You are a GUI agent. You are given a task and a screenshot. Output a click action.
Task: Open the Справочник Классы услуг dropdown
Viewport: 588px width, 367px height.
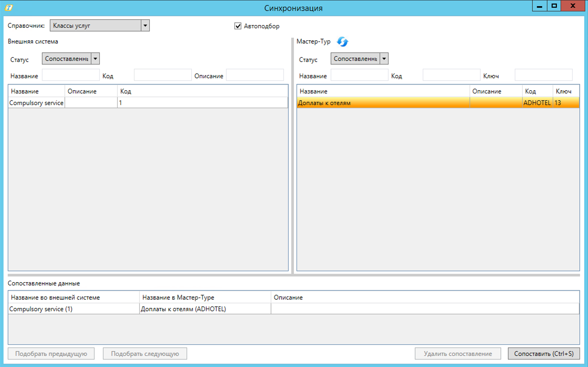[x=145, y=26]
